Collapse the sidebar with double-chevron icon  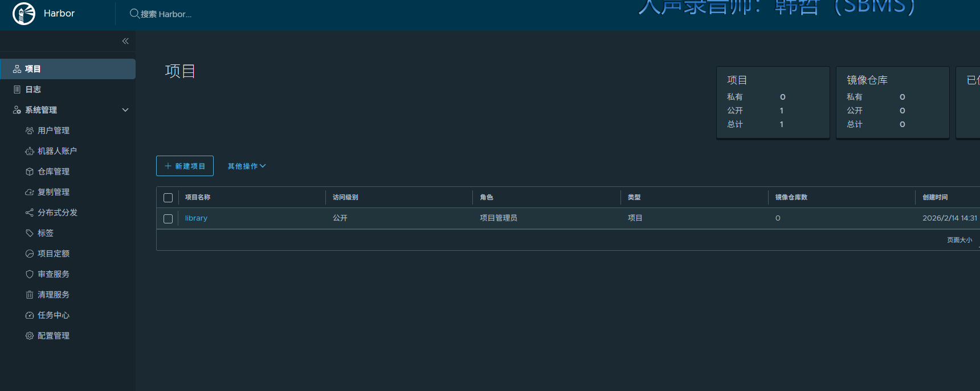(125, 41)
